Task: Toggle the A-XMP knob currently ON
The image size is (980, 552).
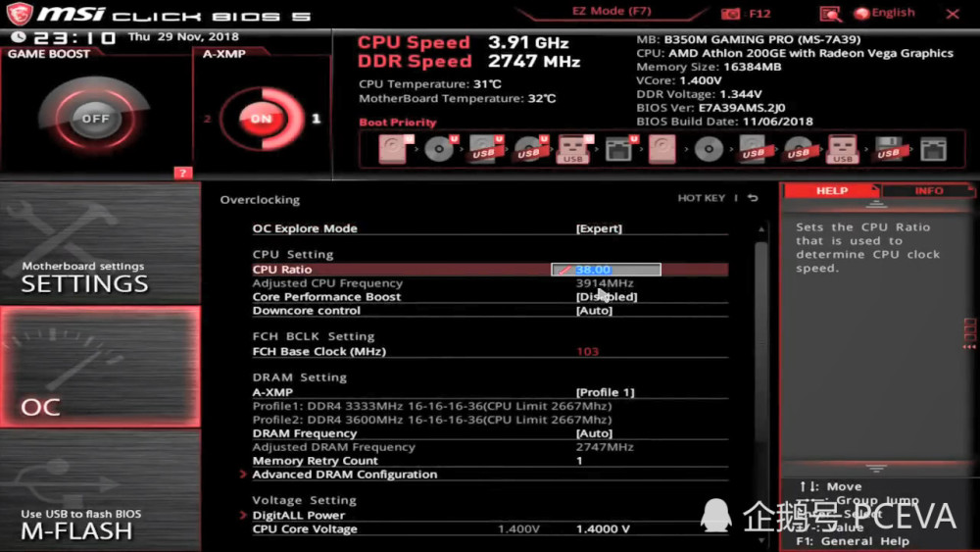Action: coord(262,119)
